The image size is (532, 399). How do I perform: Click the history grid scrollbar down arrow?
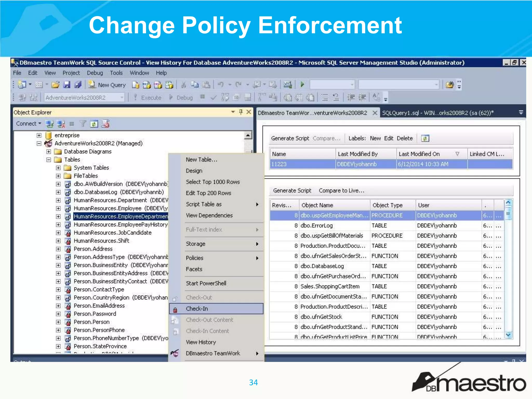508,335
